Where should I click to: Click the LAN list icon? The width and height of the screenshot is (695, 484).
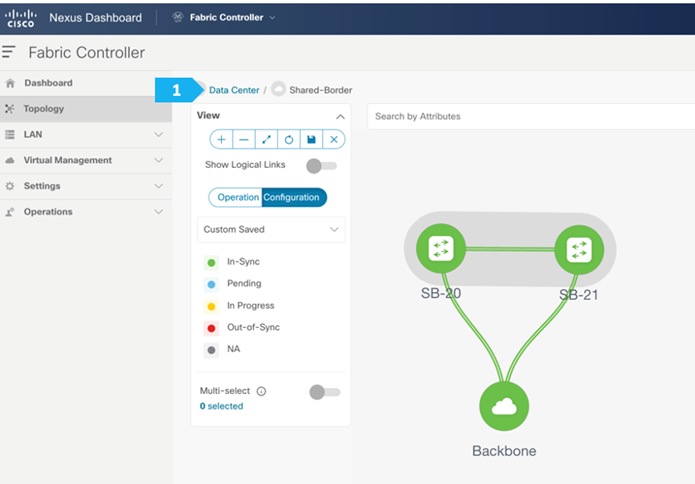tap(10, 135)
